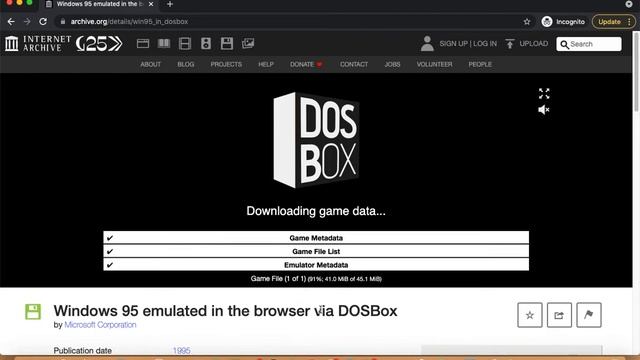Viewport: 640px width, 360px height.
Task: Open the Audio speaker icon
Action: click(x=206, y=43)
